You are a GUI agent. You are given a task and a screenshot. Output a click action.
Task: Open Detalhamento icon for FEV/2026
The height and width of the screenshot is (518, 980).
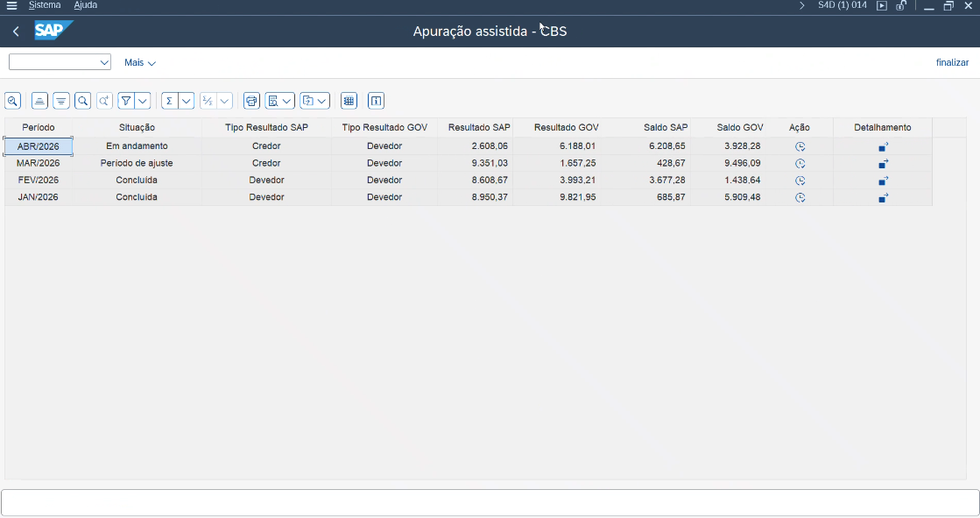click(883, 181)
